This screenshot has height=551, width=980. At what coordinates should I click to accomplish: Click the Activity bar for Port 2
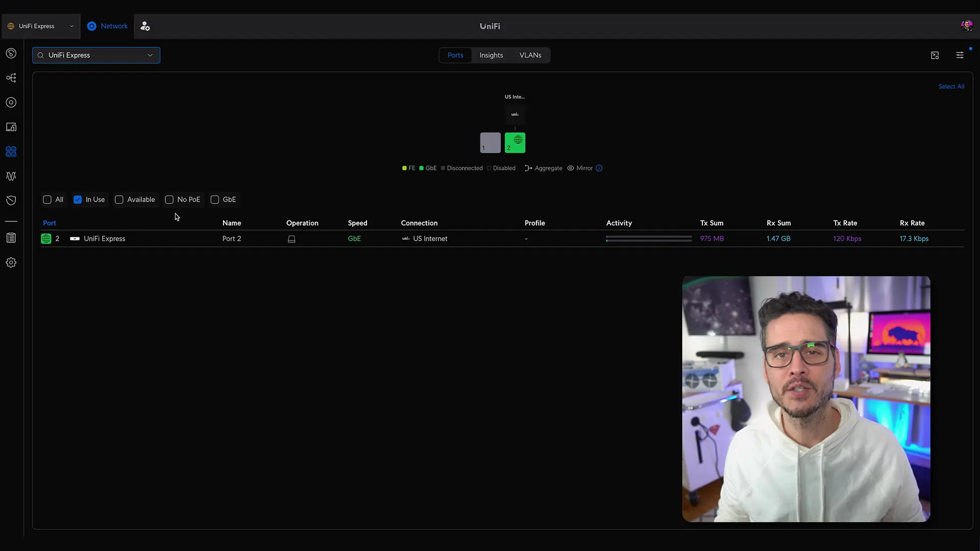tap(649, 239)
